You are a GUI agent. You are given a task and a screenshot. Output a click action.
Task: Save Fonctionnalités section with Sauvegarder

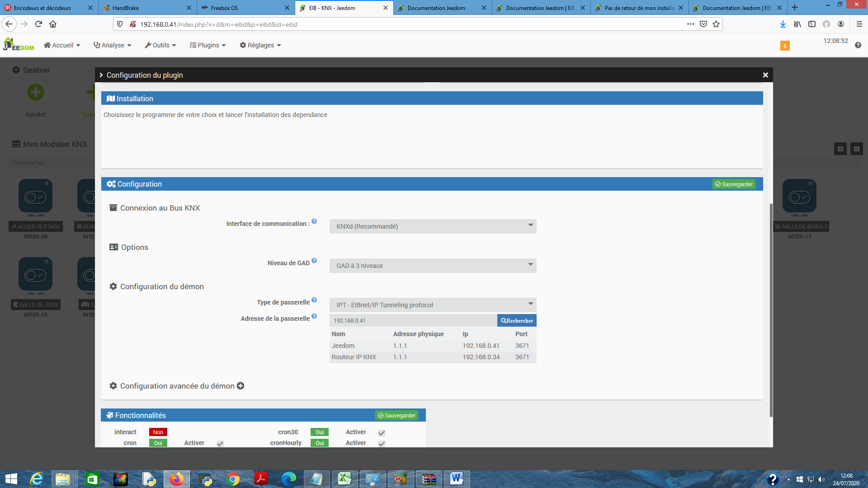396,415
